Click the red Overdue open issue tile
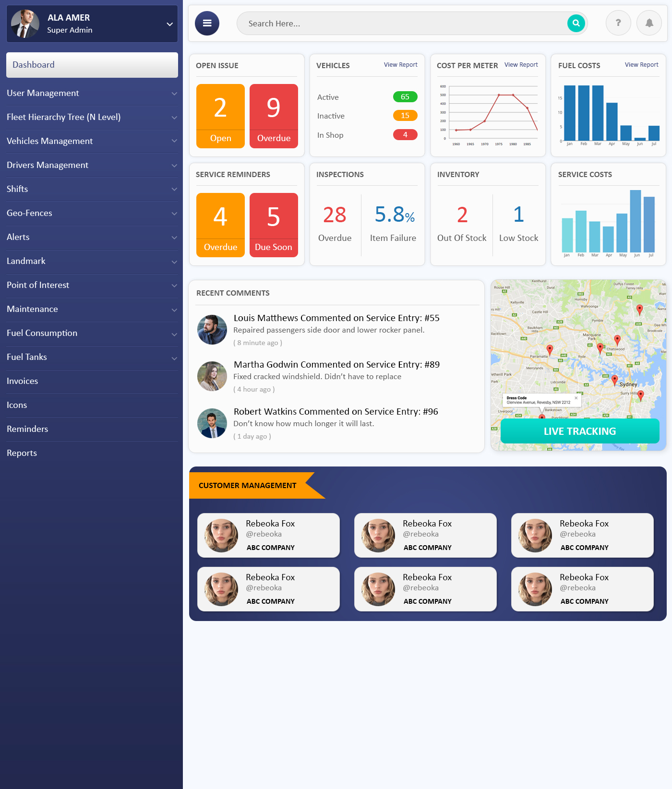Image resolution: width=672 pixels, height=789 pixels. pos(274,116)
